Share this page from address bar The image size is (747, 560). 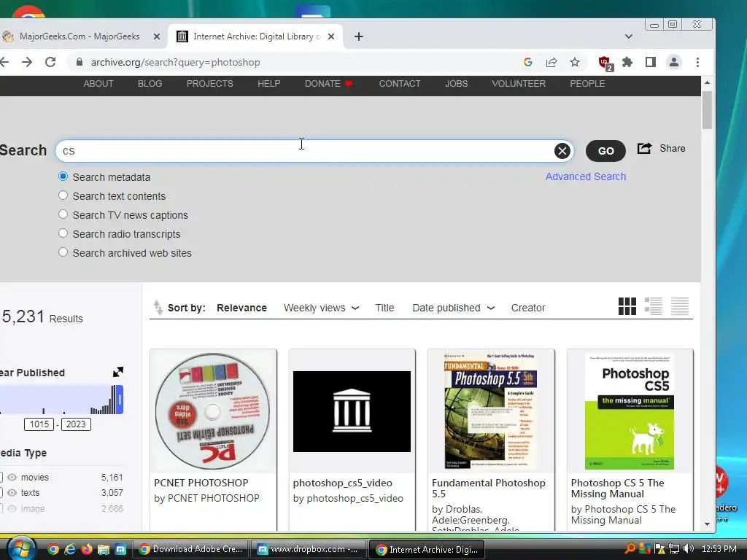click(x=551, y=62)
